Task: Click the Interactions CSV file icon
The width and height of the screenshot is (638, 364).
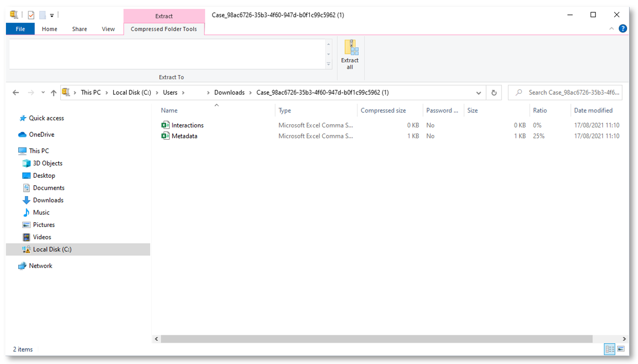Action: [165, 125]
